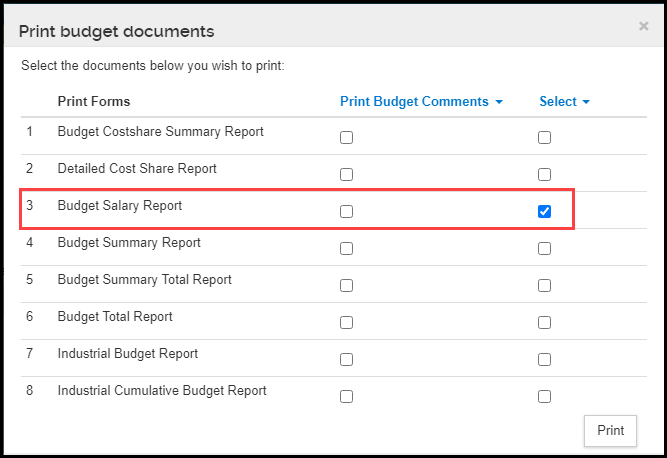Click the Print button
This screenshot has height=458, width=667.
610,430
